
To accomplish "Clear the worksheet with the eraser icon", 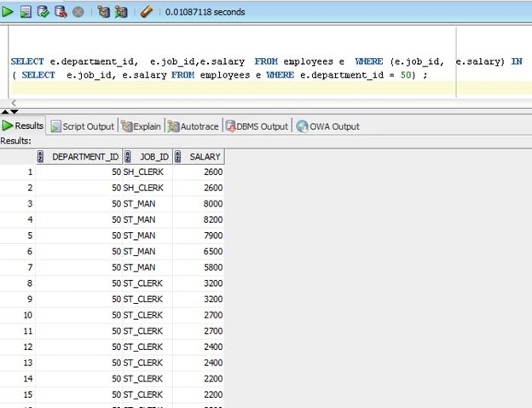I will coord(147,12).
